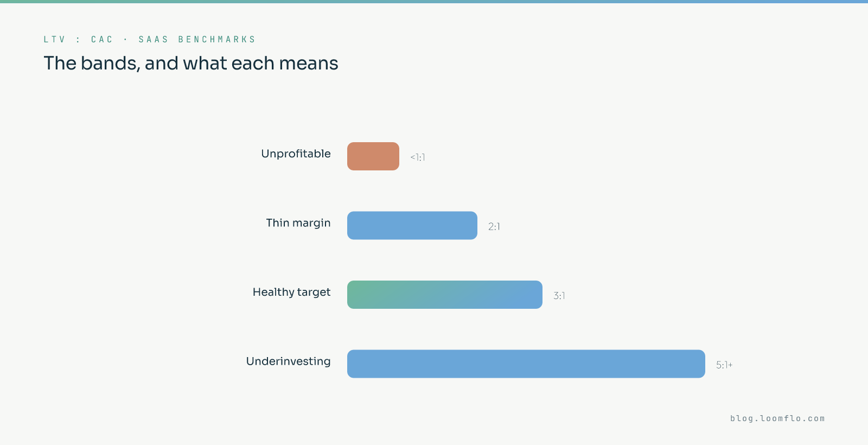Select the Underinvesting label
The height and width of the screenshot is (445, 868).
click(x=289, y=361)
